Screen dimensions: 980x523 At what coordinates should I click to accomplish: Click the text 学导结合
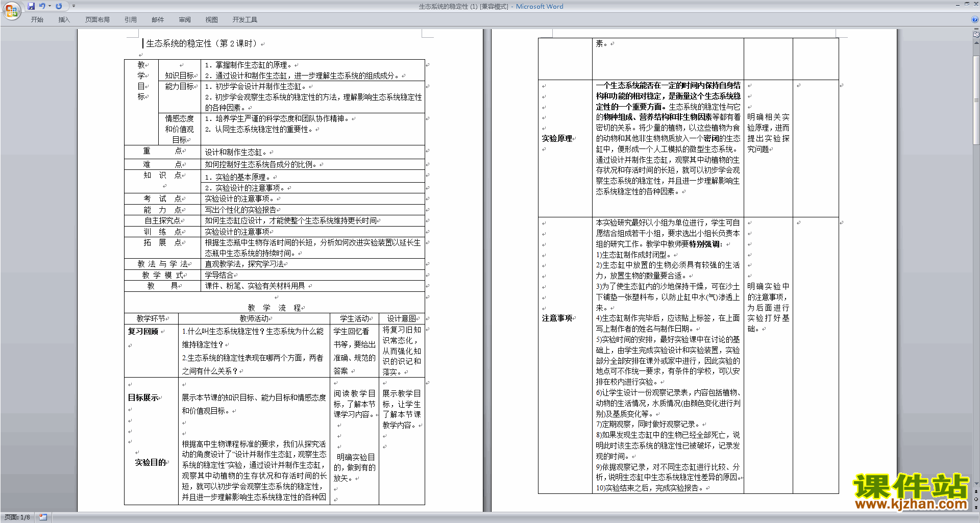click(x=219, y=275)
